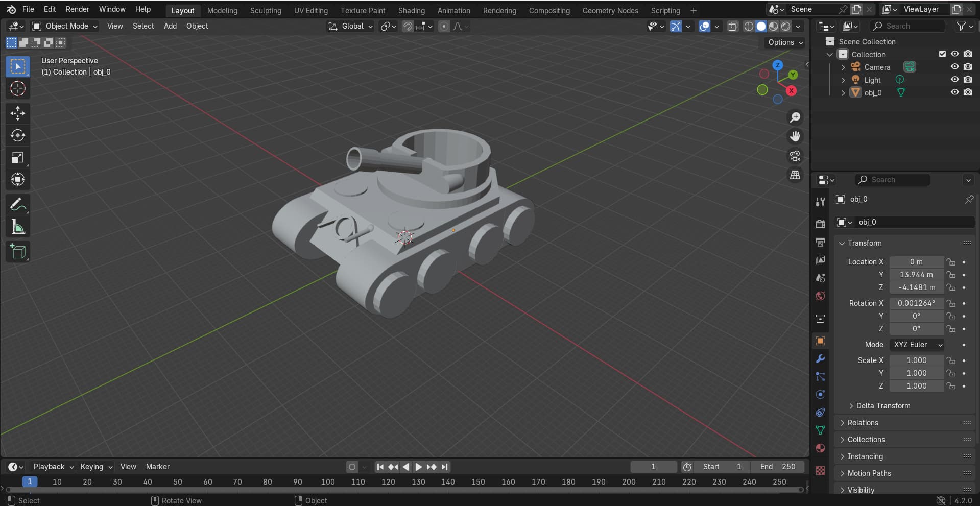The height and width of the screenshot is (506, 980).
Task: Click the Options button in viewport header
Action: 785,42
